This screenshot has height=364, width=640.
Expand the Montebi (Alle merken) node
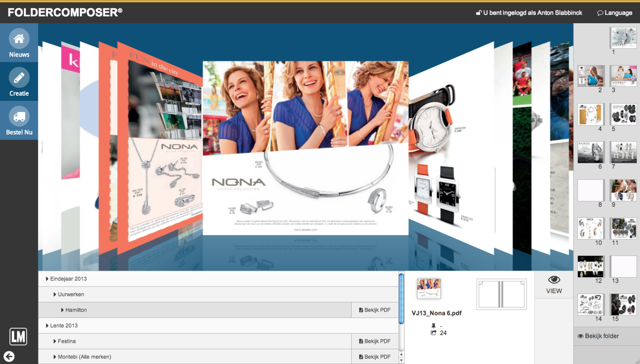[55, 357]
